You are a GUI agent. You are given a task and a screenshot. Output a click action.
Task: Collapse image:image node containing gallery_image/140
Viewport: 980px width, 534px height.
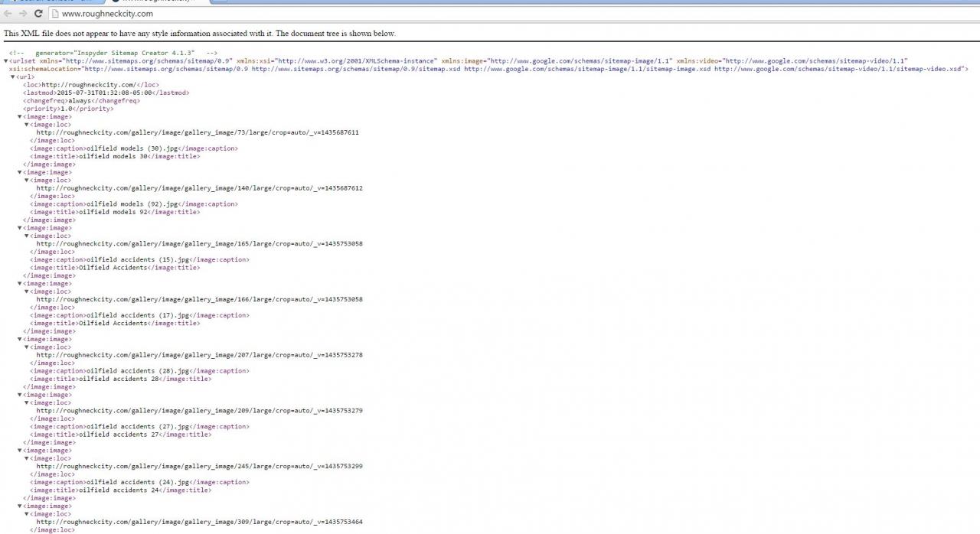click(x=20, y=173)
